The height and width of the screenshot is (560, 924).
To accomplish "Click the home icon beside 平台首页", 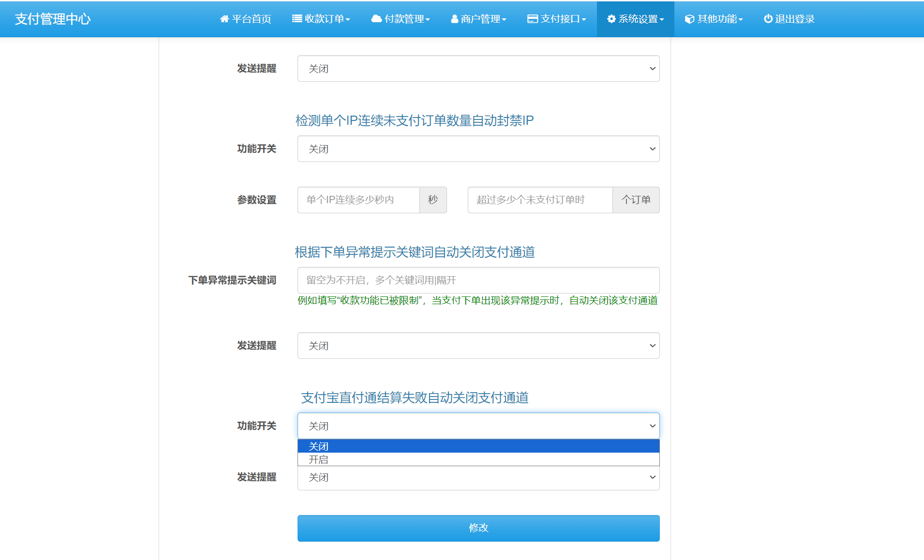I will point(224,19).
